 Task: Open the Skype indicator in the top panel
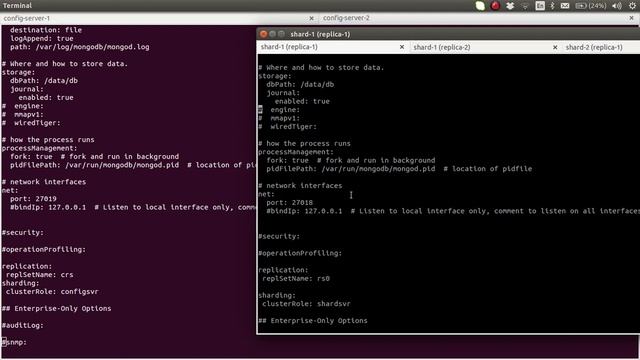click(x=480, y=6)
